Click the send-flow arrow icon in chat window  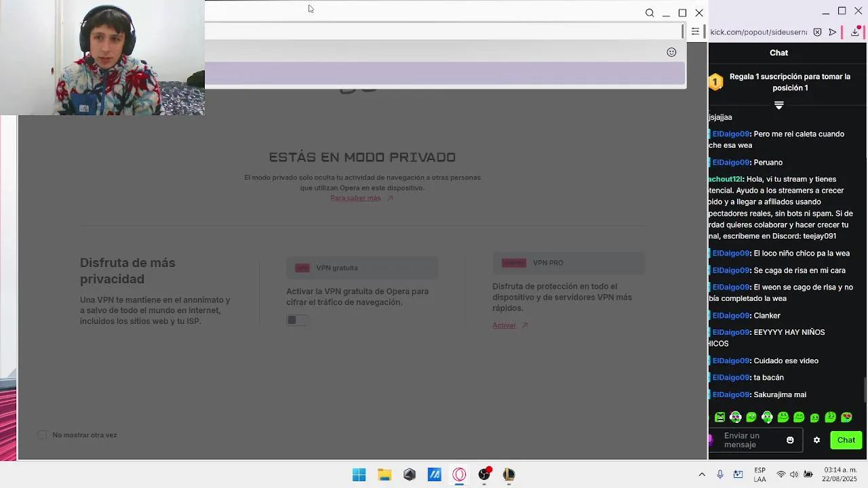click(833, 32)
